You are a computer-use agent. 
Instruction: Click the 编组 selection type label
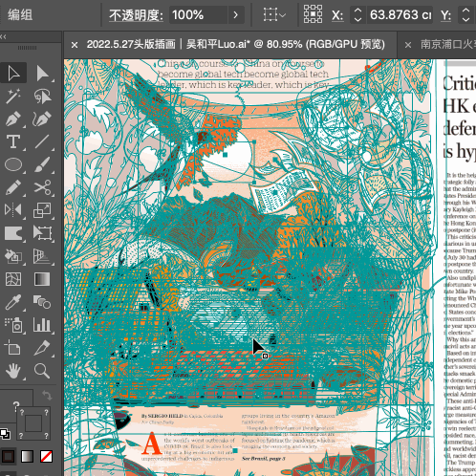(x=20, y=15)
